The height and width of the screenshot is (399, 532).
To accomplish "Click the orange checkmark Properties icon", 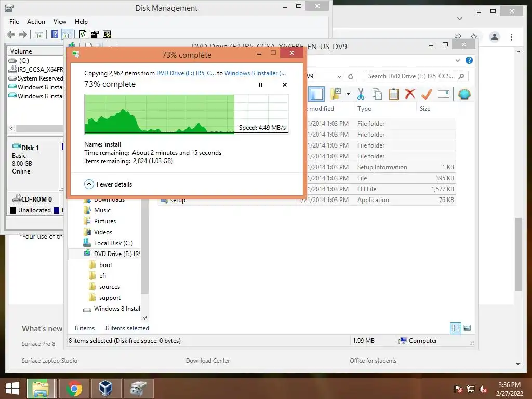I will [x=427, y=94].
